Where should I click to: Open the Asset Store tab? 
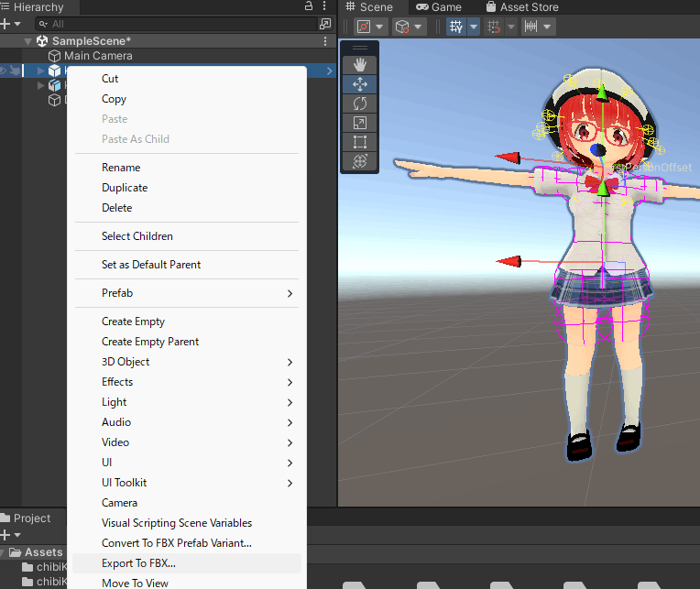(522, 7)
